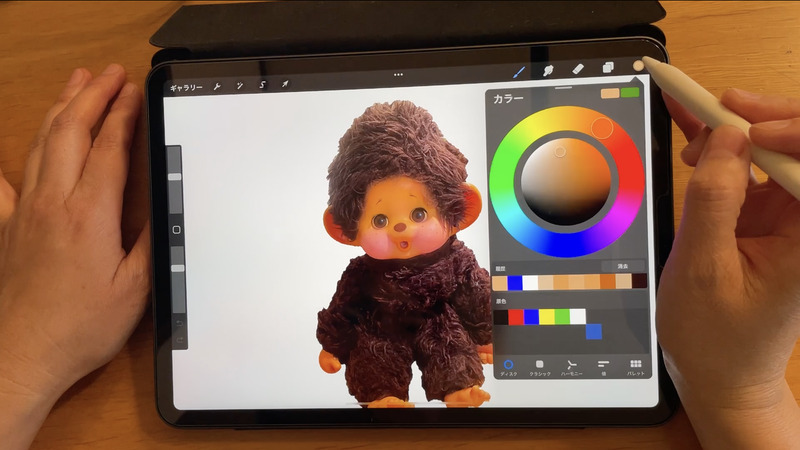This screenshot has height=450, width=800.
Task: Tap the three-dot multitasking indicator
Action: tap(398, 74)
